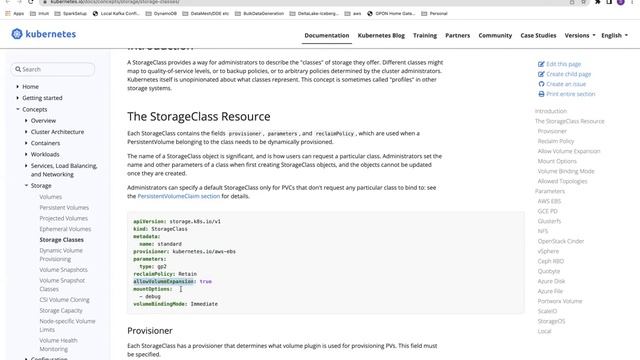Click the browser profile avatar

(620, 2)
